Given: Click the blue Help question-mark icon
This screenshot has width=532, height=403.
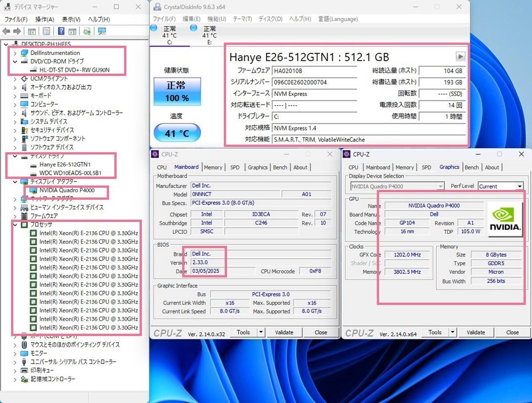Looking at the screenshot, I should (61, 31).
